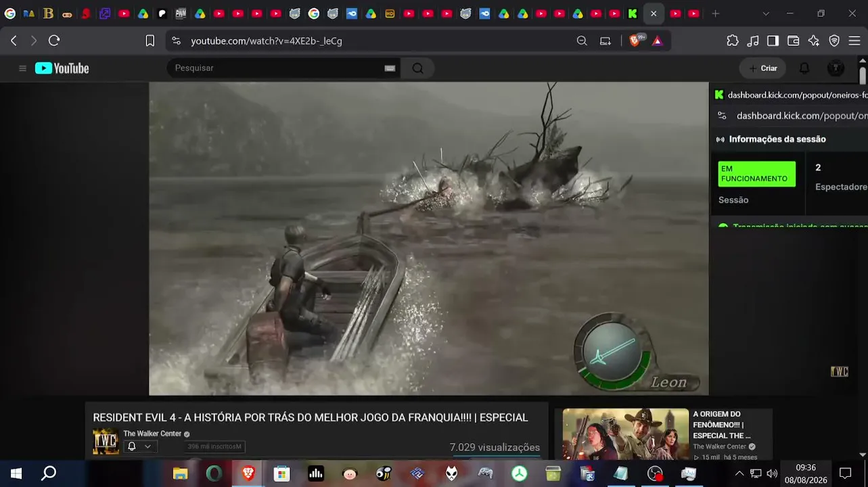Close the current active tab
Image resolution: width=868 pixels, height=487 pixels.
[654, 14]
